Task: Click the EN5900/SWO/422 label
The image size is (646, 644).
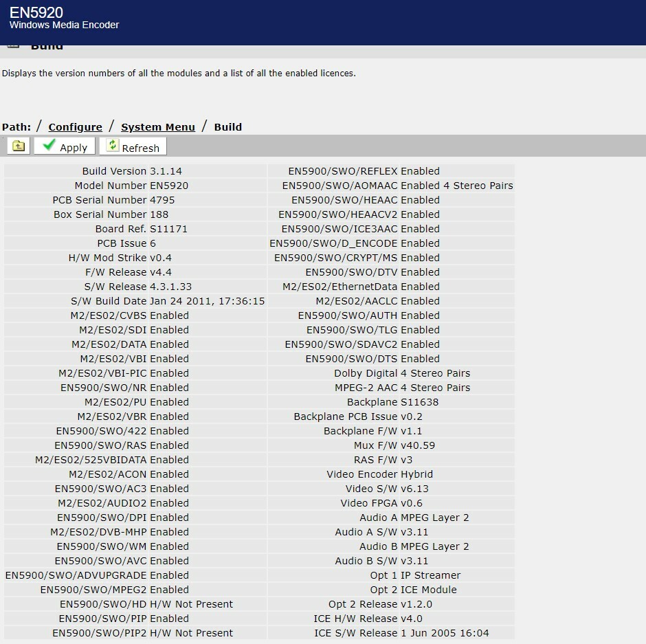Action: pyautogui.click(x=101, y=430)
